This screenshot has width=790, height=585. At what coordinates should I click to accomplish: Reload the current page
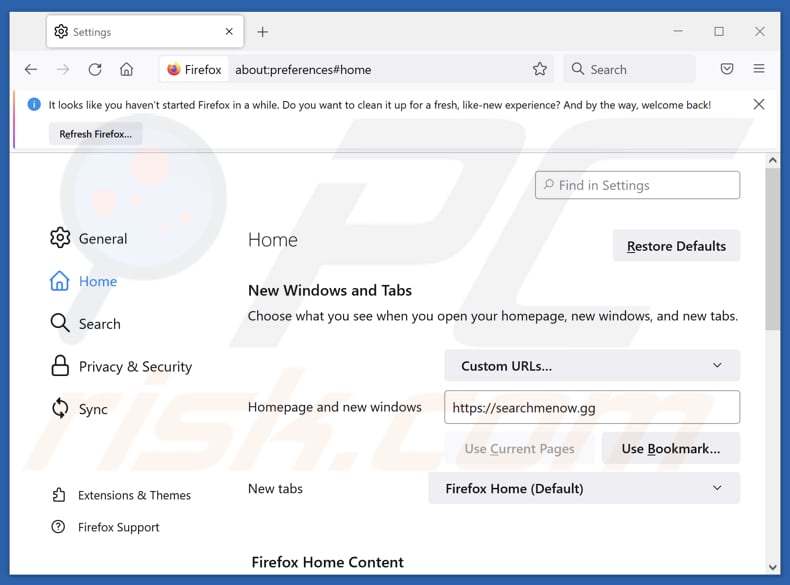(95, 69)
